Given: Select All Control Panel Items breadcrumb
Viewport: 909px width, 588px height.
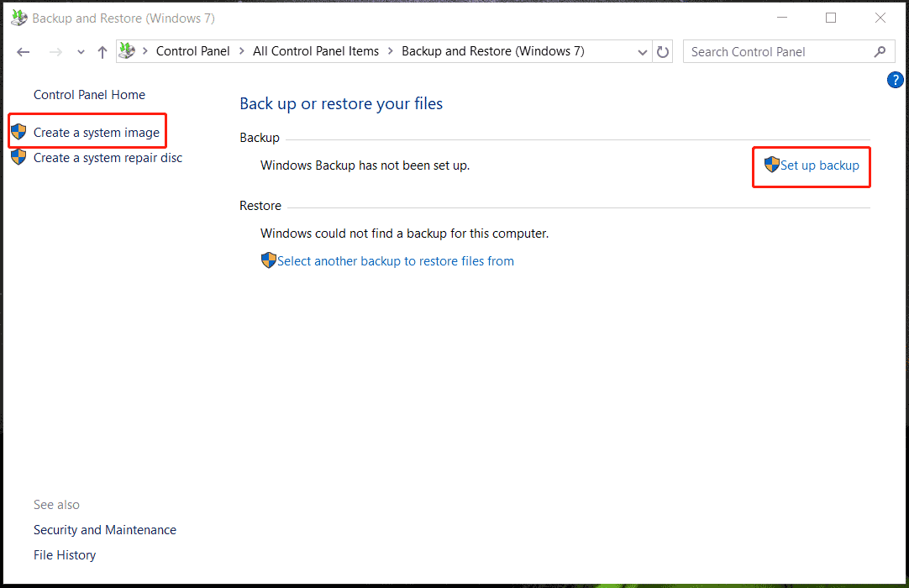Looking at the screenshot, I should coord(315,51).
